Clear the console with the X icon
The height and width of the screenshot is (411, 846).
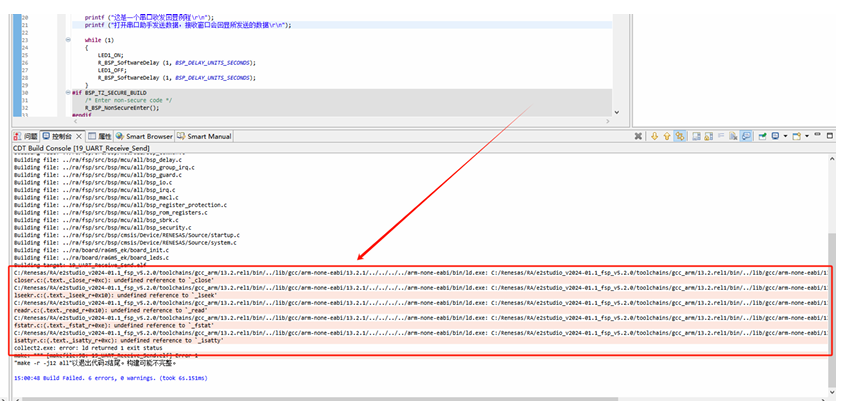coord(733,136)
